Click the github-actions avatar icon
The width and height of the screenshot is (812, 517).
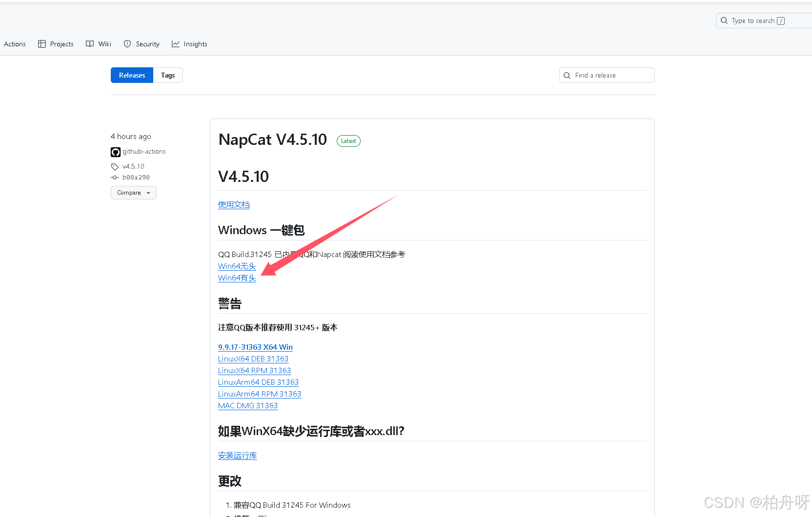pos(116,152)
